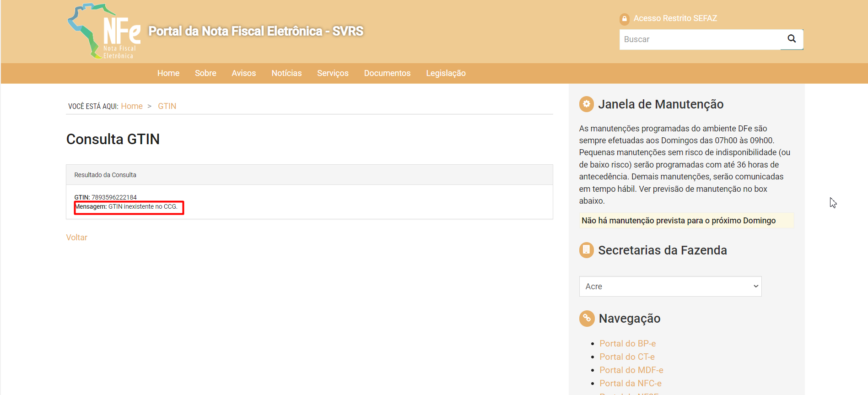
Task: Open the Serviços menu
Action: pyautogui.click(x=333, y=73)
